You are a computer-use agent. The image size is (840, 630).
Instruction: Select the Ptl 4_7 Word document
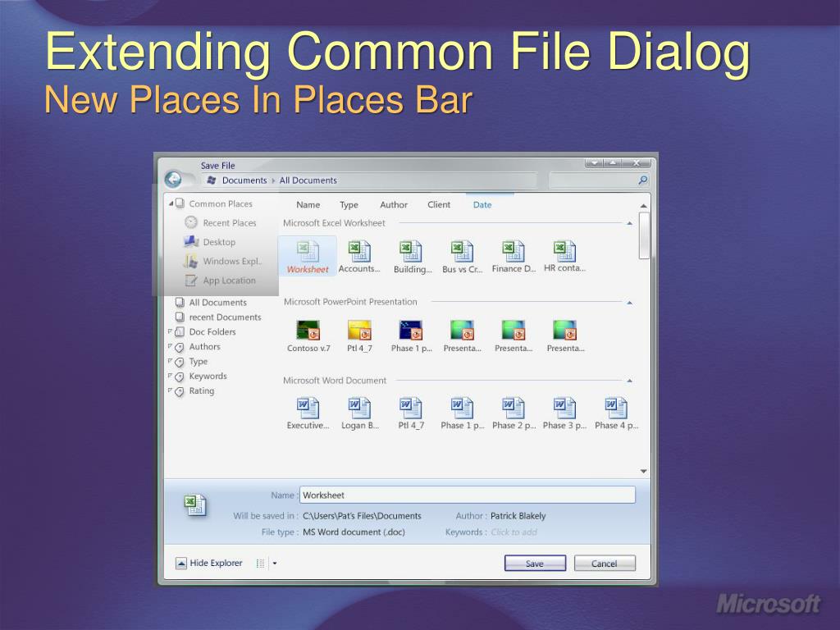(411, 413)
